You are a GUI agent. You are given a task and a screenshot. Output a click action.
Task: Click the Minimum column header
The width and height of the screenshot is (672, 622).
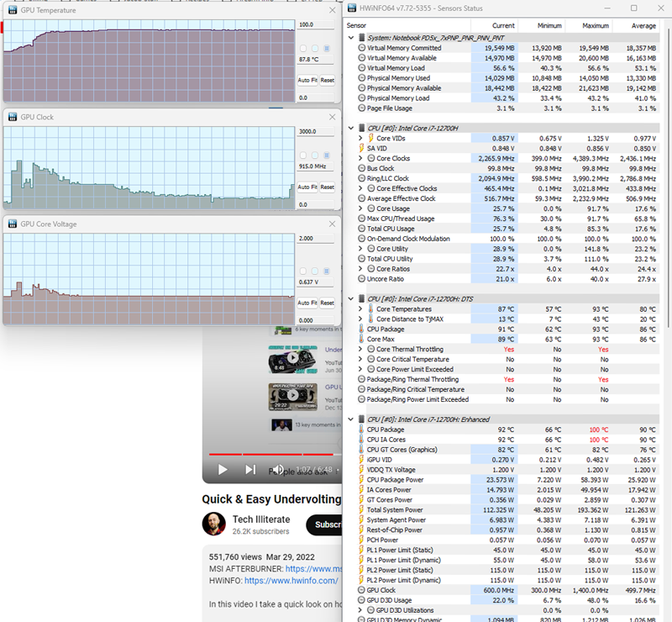[549, 26]
